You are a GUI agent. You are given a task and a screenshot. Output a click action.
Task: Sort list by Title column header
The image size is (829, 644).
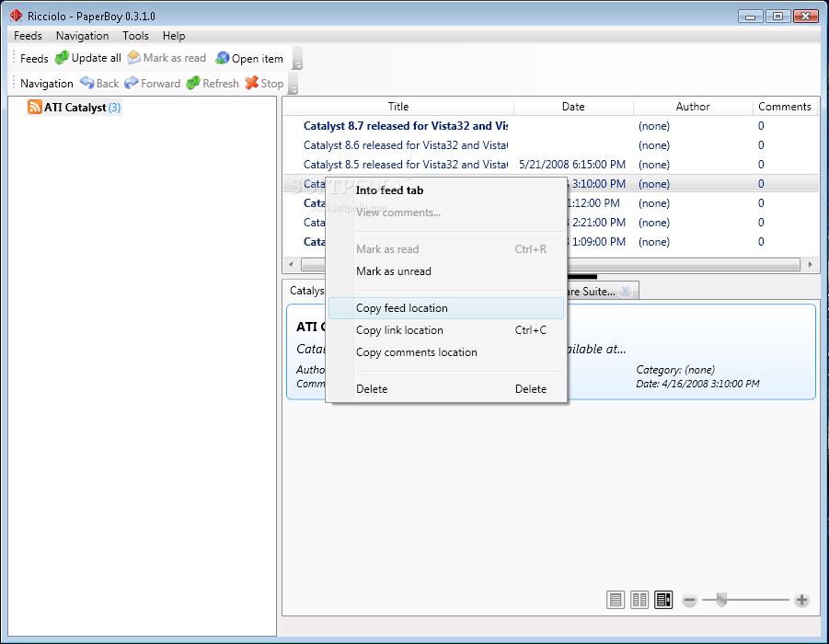pos(398,107)
